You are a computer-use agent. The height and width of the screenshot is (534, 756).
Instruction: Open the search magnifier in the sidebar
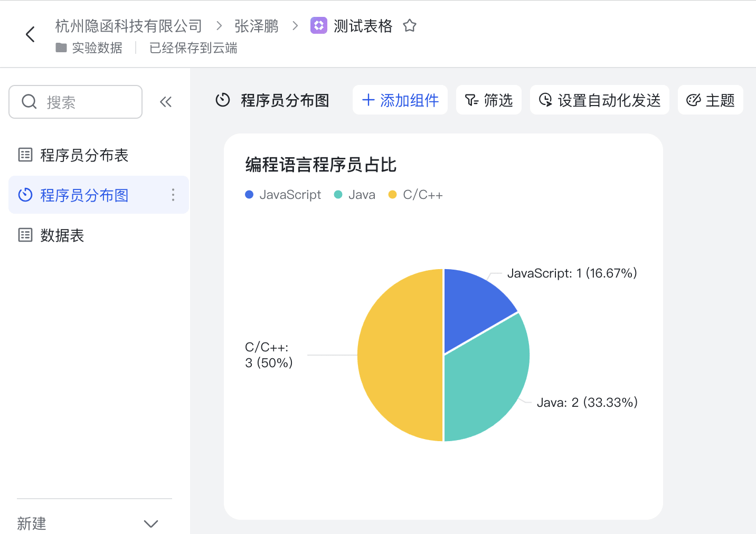(29, 101)
